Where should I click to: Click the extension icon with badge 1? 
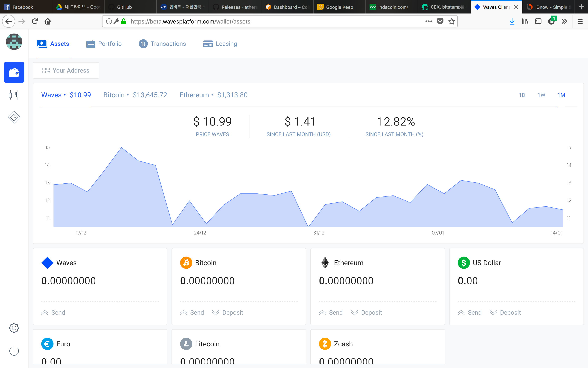pyautogui.click(x=552, y=21)
